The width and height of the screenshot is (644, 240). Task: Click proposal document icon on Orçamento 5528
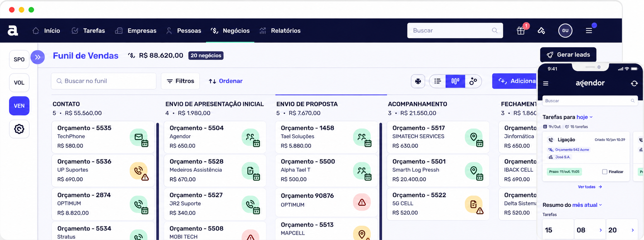[251, 171]
